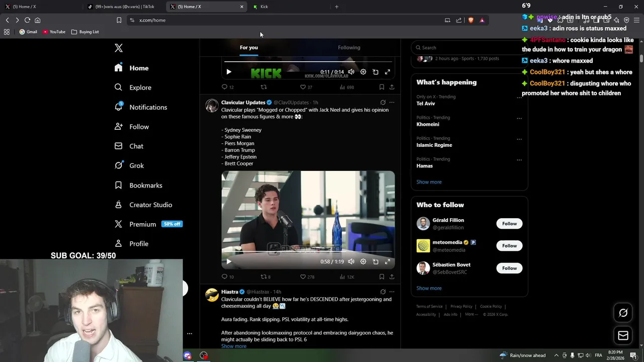Open Premium with the 50% off badge
644x362 pixels.
[148, 224]
